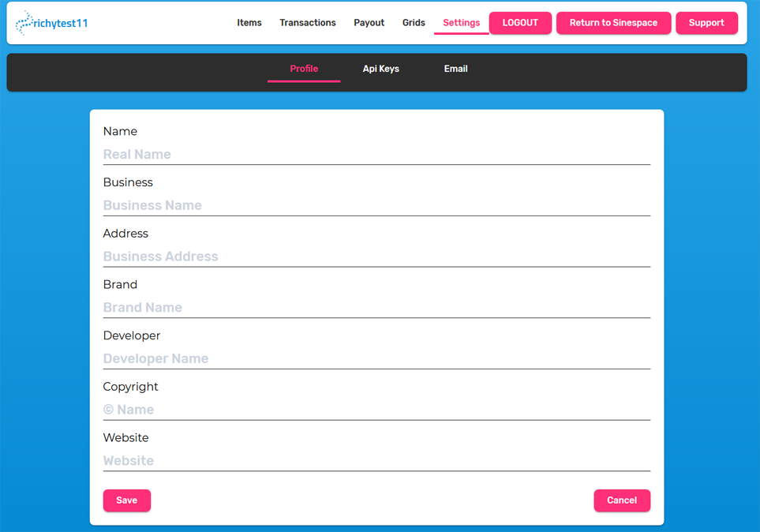Navigate to Grids
This screenshot has height=532, width=760.
[x=414, y=23]
